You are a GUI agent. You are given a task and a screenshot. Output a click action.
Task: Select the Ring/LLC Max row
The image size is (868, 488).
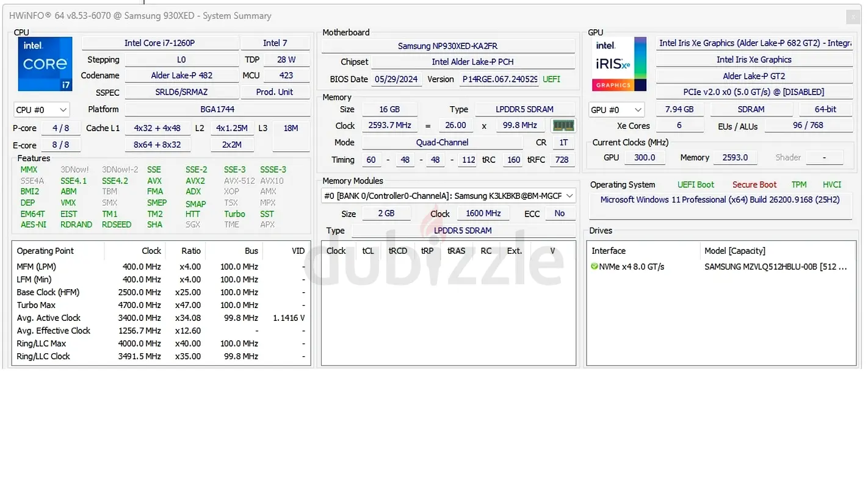coord(161,343)
